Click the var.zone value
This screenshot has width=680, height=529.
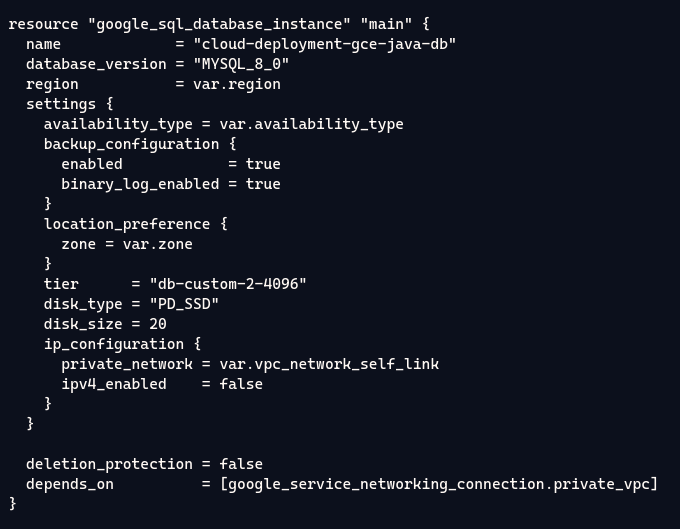tap(157, 244)
